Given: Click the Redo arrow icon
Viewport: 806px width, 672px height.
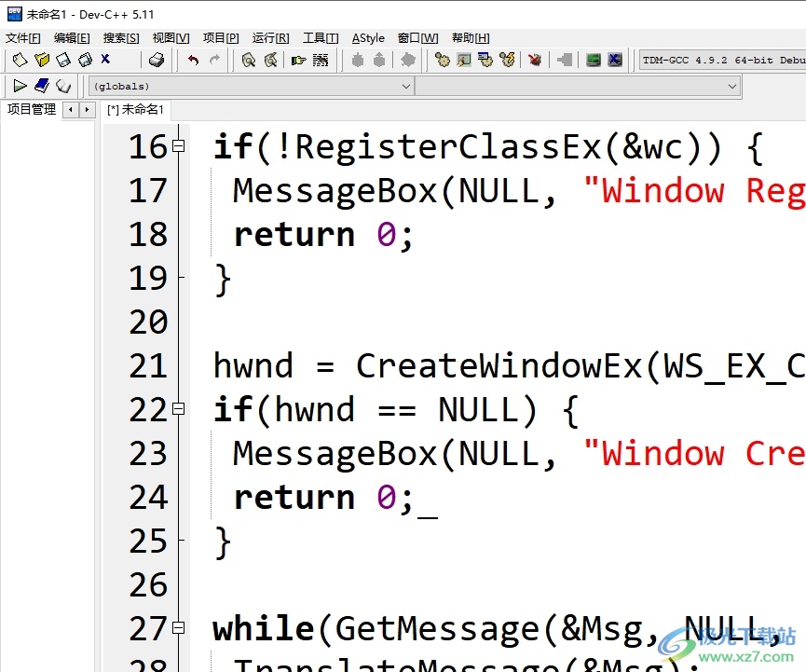Looking at the screenshot, I should (x=214, y=61).
